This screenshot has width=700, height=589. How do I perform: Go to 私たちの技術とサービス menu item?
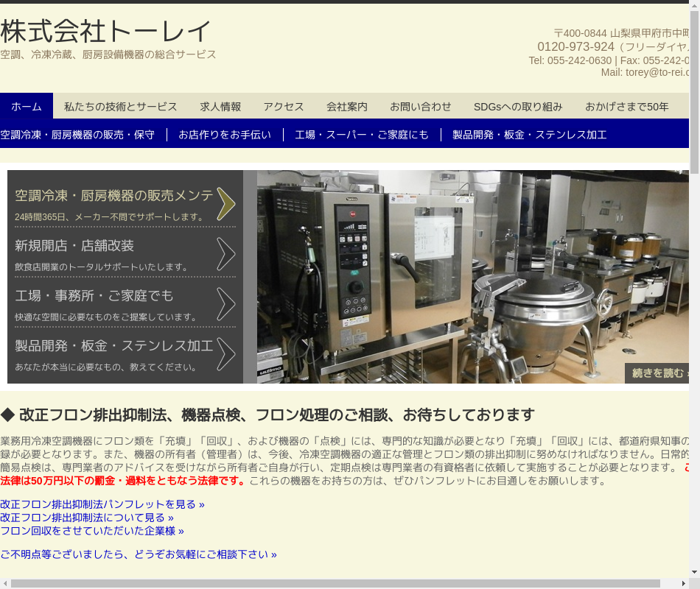click(121, 107)
